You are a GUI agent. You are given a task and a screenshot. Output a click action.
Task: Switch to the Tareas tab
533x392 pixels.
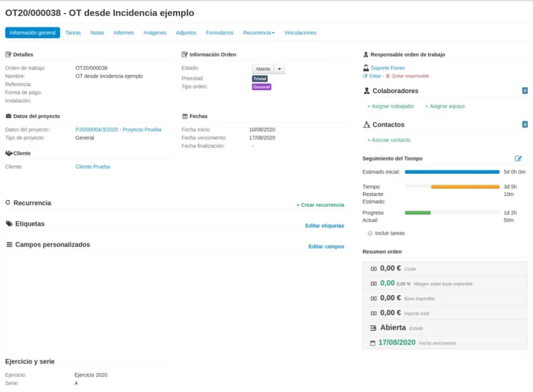73,33
